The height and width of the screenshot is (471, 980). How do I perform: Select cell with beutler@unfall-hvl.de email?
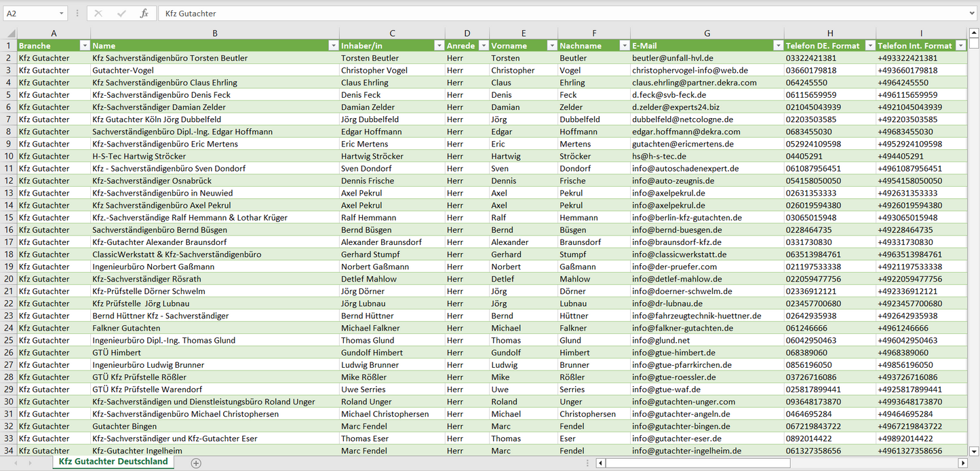(707, 58)
